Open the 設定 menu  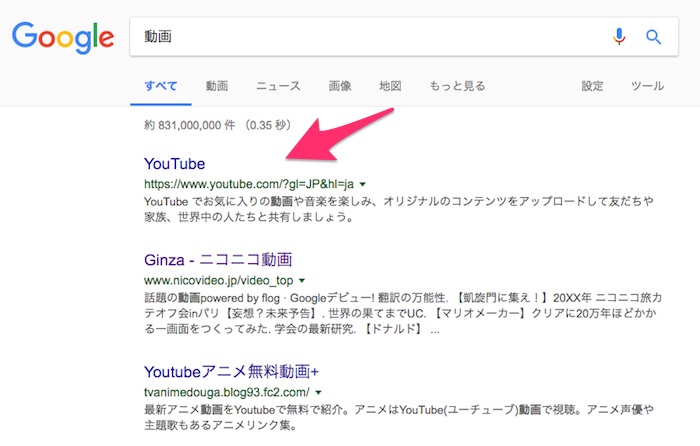pos(593,86)
